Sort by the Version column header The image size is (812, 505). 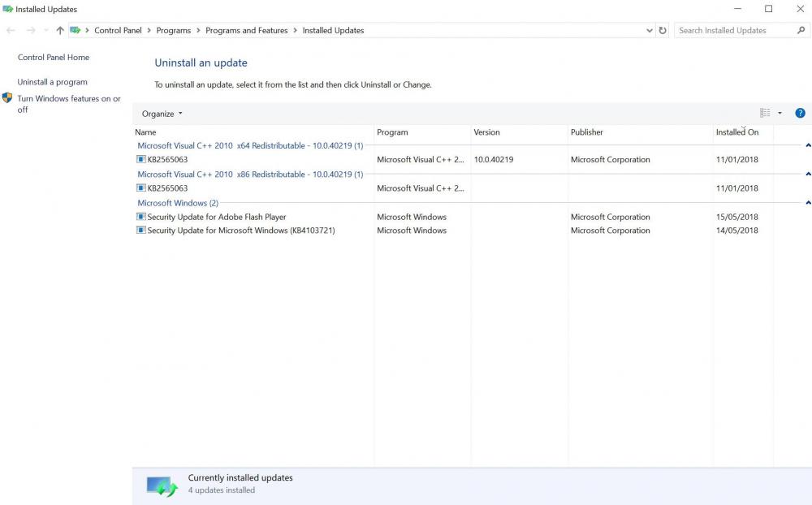click(x=520, y=132)
